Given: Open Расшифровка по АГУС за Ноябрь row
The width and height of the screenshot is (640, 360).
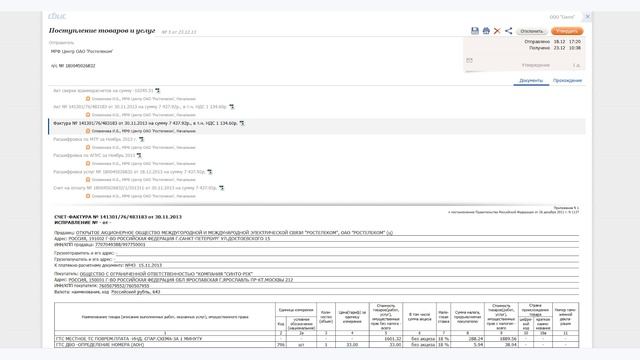Looking at the screenshot, I should point(94,156).
